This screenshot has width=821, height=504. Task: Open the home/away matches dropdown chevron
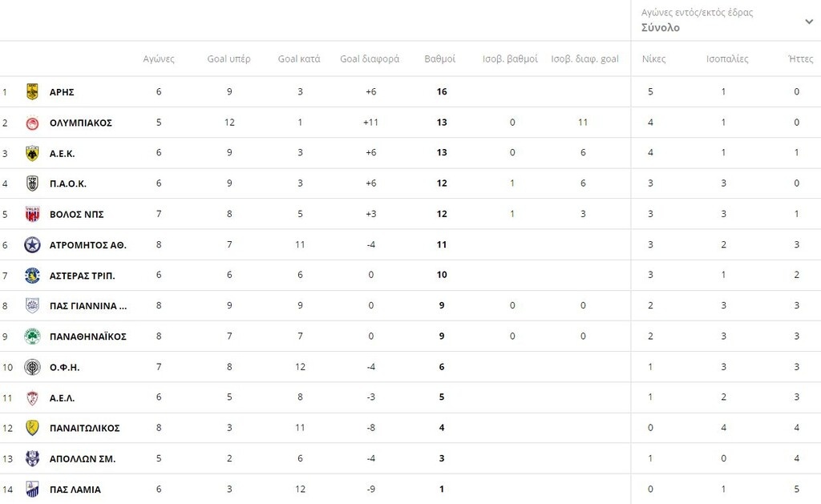pyautogui.click(x=808, y=22)
